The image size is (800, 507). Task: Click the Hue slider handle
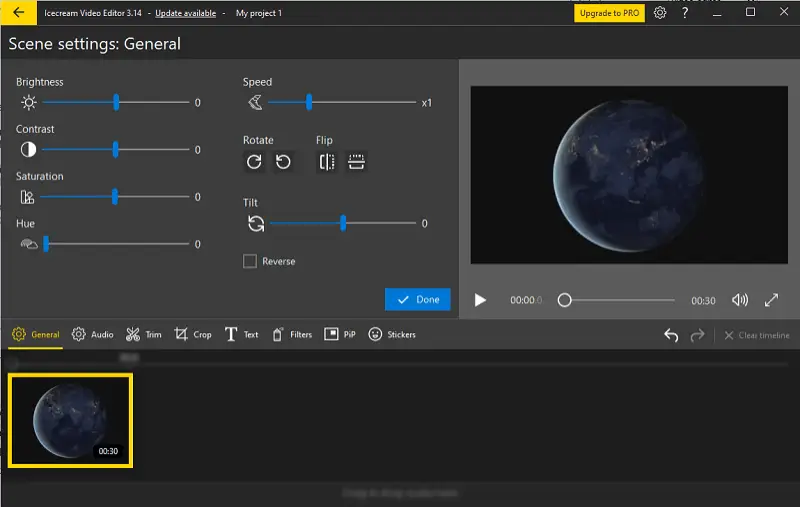46,244
